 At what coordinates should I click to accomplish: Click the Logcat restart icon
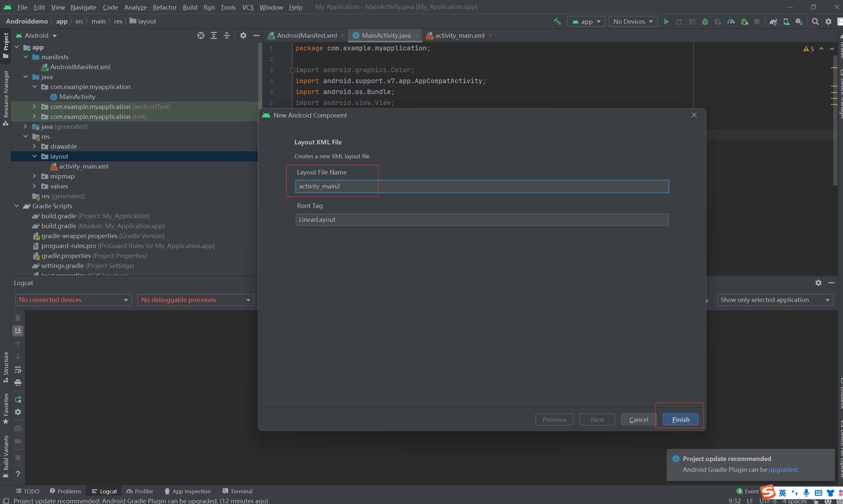coord(18,399)
